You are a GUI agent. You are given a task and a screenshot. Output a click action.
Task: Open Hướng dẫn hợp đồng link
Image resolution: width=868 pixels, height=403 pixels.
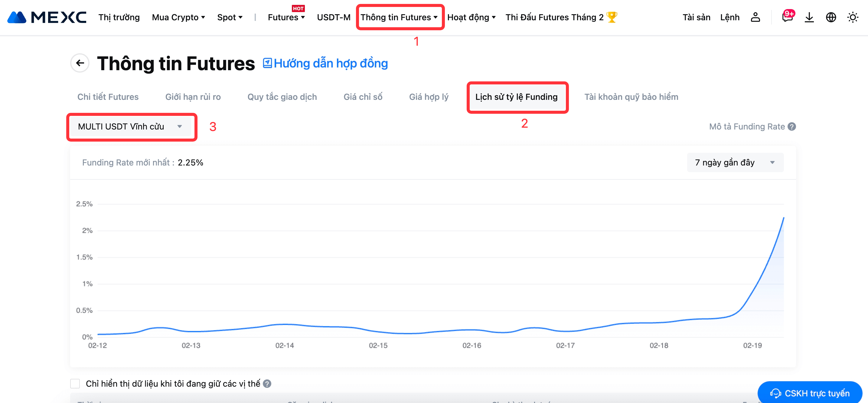325,63
